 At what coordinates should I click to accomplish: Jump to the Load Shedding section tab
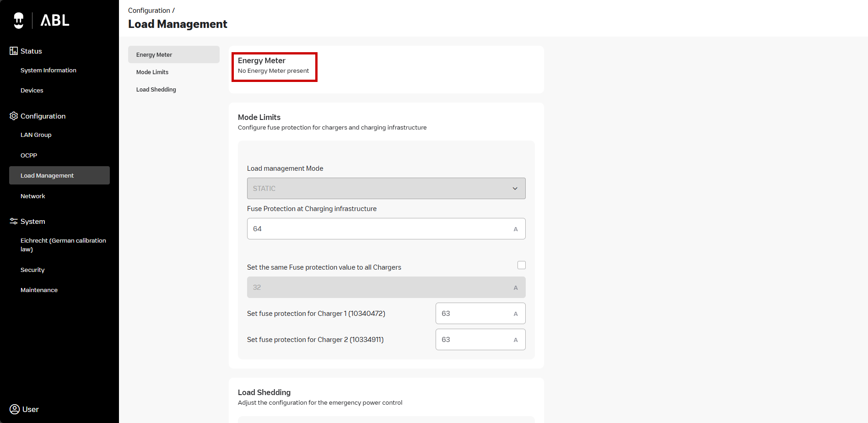click(x=156, y=89)
